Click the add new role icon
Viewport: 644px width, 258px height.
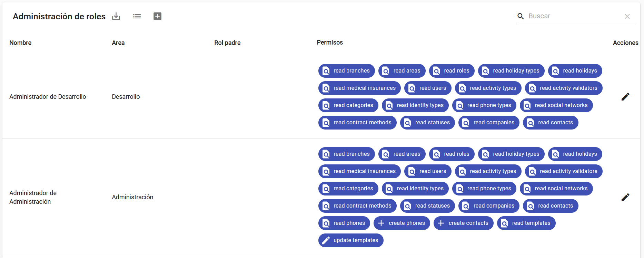[157, 16]
